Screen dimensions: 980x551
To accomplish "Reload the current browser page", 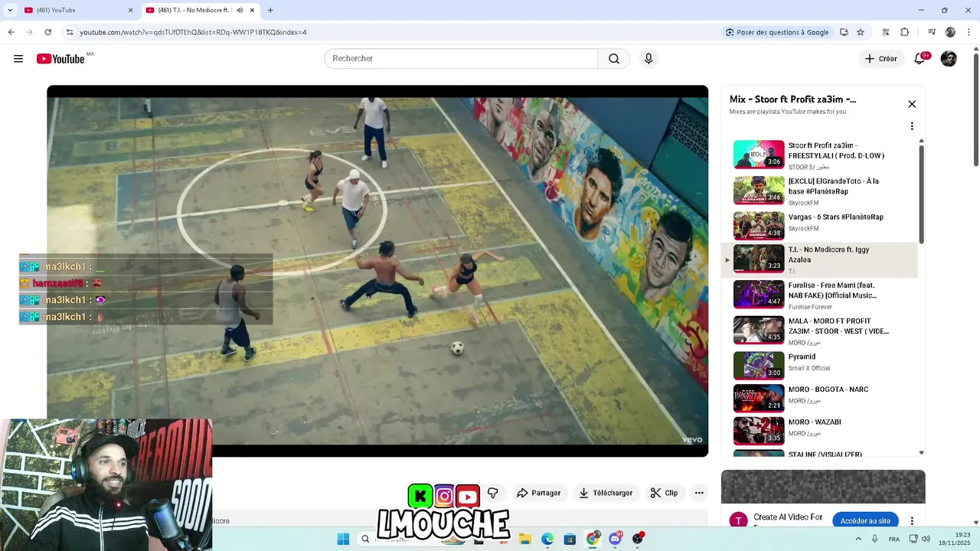I will pyautogui.click(x=47, y=32).
